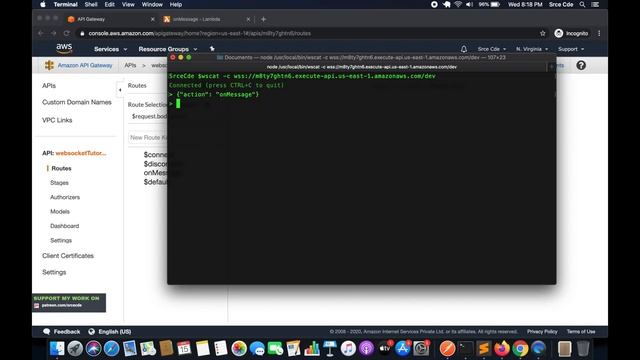Select Authorizers in the API sidebar
The width and height of the screenshot is (640, 360).
point(65,197)
